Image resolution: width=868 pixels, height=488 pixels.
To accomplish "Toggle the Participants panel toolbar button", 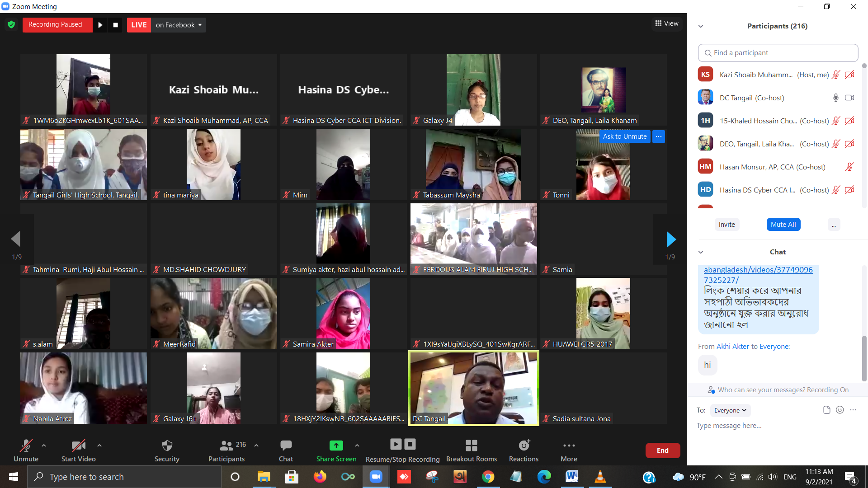I will 226,451.
